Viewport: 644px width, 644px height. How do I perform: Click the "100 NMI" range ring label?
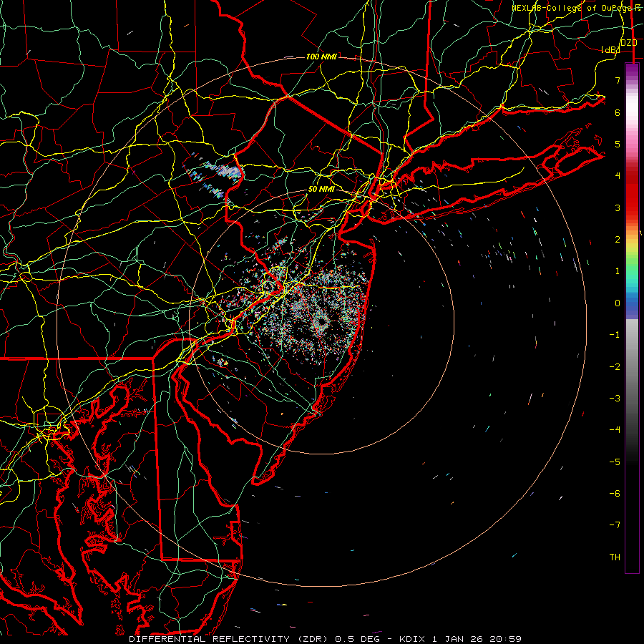tap(321, 57)
